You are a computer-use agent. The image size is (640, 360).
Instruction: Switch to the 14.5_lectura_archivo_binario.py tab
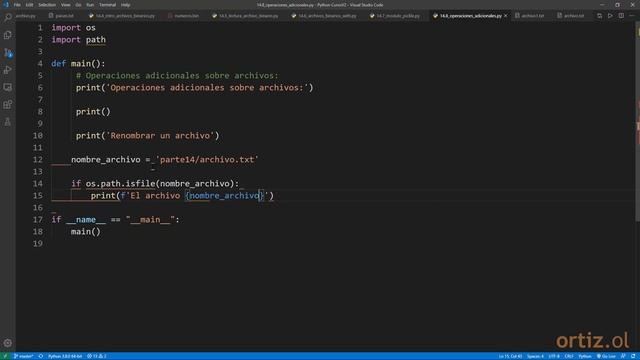click(246, 16)
